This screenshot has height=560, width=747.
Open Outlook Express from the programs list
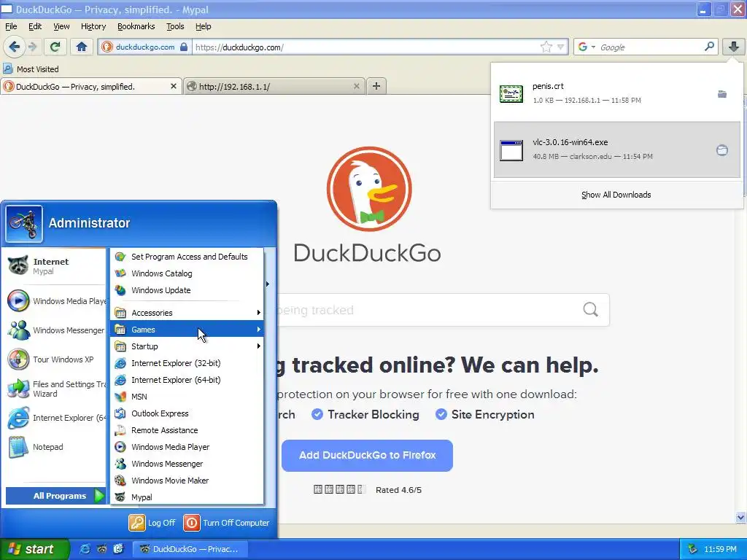coord(187,413)
